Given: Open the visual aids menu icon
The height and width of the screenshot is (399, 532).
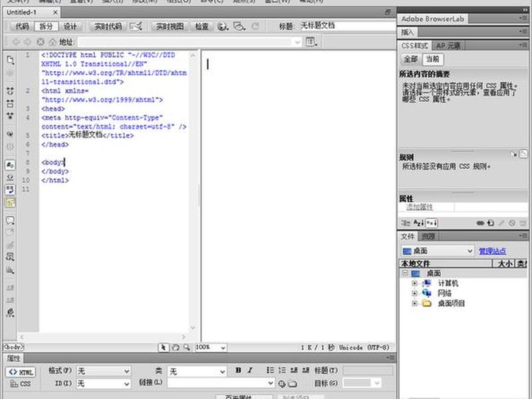Looking at the screenshot, I should coord(239,26).
